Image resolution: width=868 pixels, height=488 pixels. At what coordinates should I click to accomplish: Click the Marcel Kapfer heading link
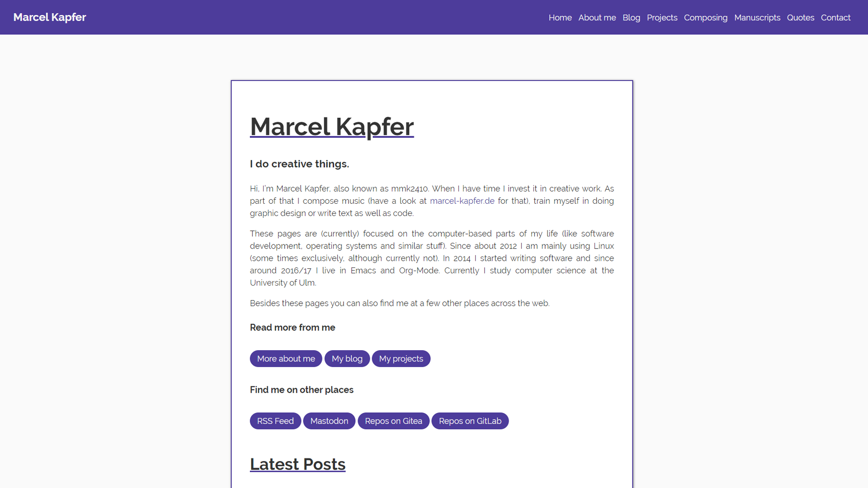[x=331, y=126]
